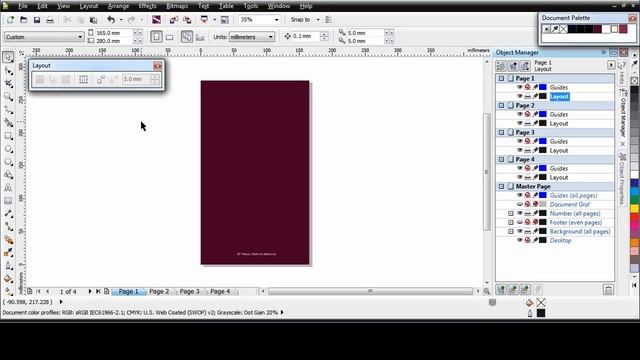
Task: Collapse the Page 3 tree node
Action: pyautogui.click(x=501, y=132)
